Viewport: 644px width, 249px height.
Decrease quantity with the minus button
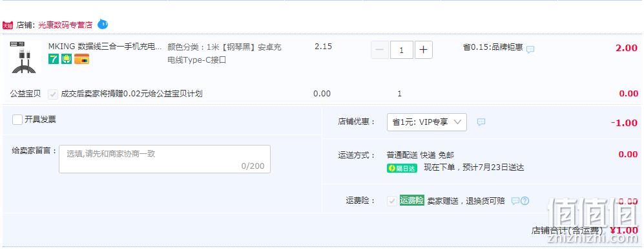click(x=380, y=50)
